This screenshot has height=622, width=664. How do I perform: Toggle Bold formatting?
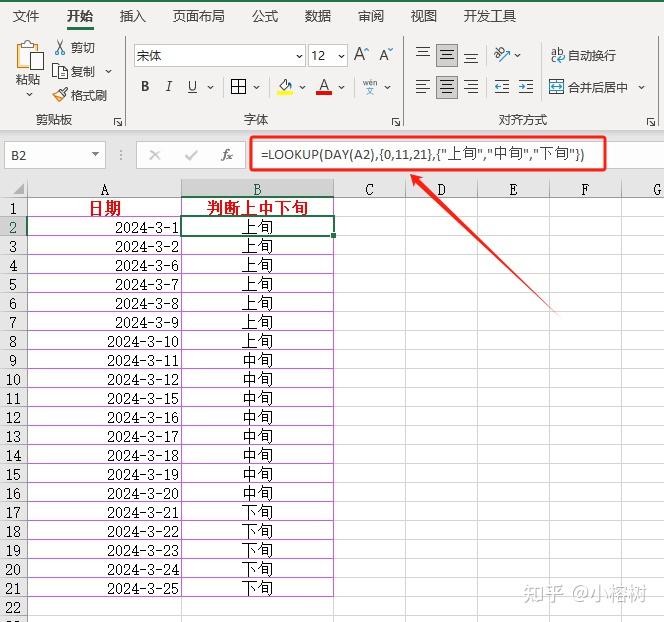(x=145, y=87)
